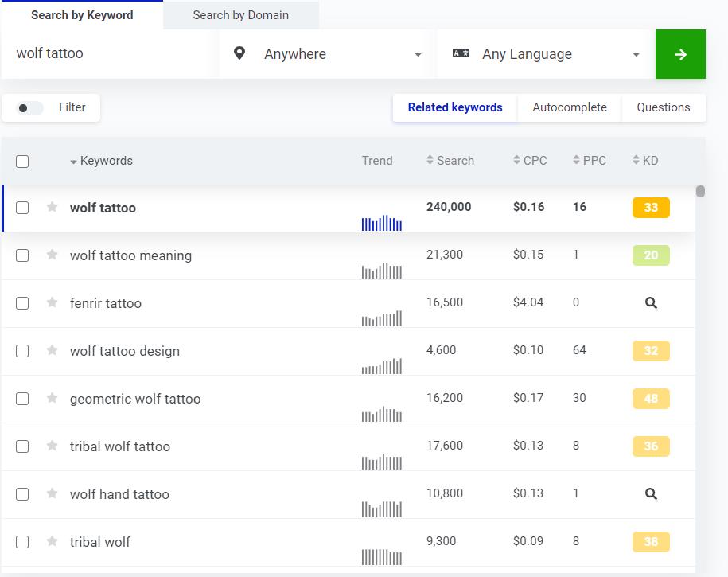Click the green search arrow button
The height and width of the screenshot is (577, 728).
680,54
